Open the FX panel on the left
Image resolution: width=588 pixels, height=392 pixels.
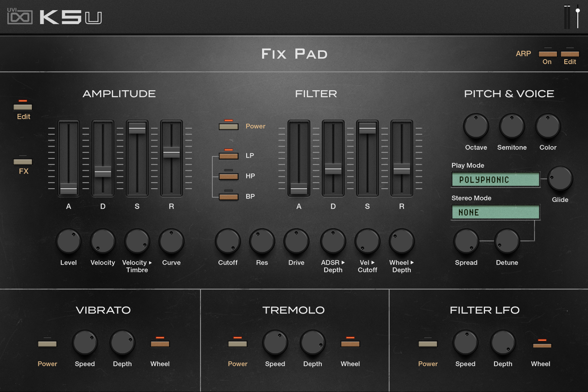23,161
